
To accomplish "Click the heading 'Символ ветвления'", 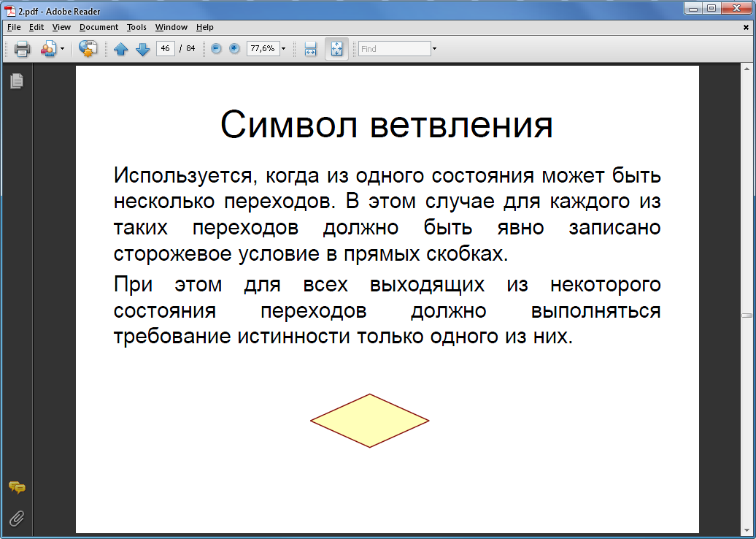I will click(386, 124).
